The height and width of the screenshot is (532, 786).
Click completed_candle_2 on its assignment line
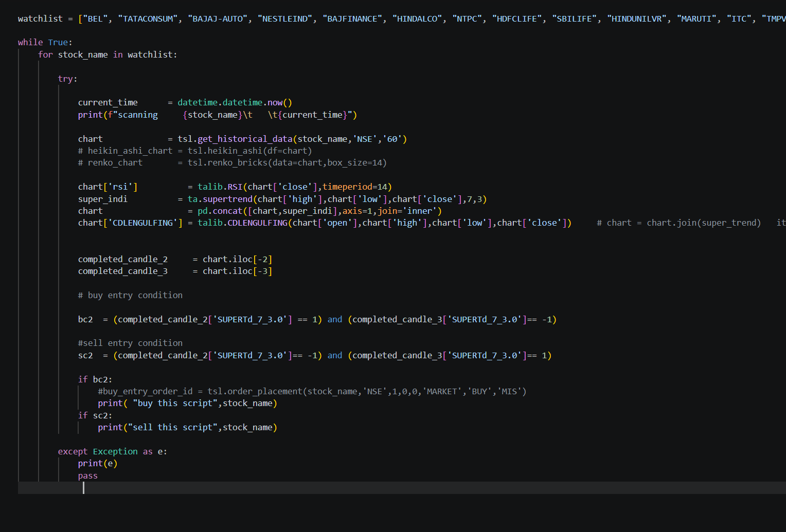tap(123, 259)
